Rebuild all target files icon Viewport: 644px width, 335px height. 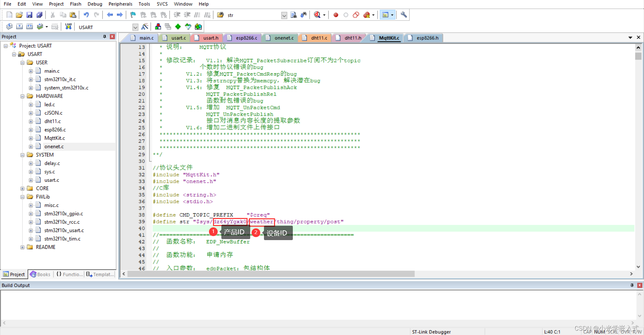click(30, 27)
